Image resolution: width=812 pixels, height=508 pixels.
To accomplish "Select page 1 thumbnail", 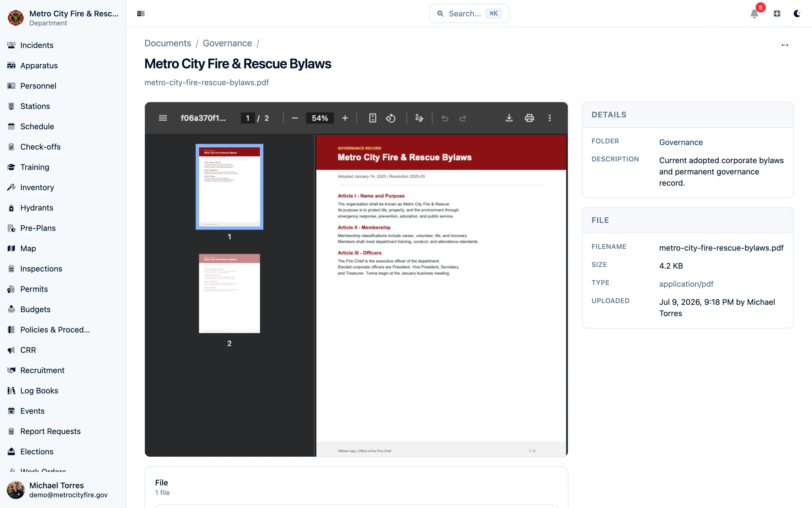I will point(229,187).
